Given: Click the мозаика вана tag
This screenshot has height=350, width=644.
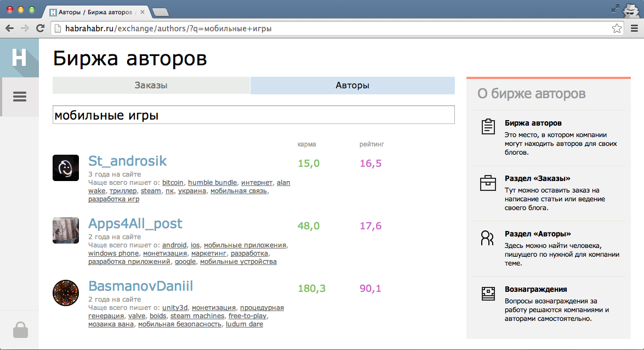Looking at the screenshot, I should [x=111, y=324].
